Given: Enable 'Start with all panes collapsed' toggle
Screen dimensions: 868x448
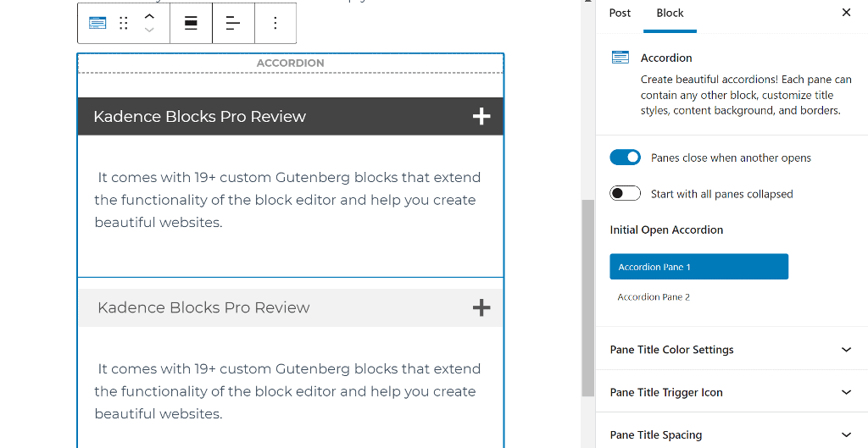Looking at the screenshot, I should (x=626, y=194).
